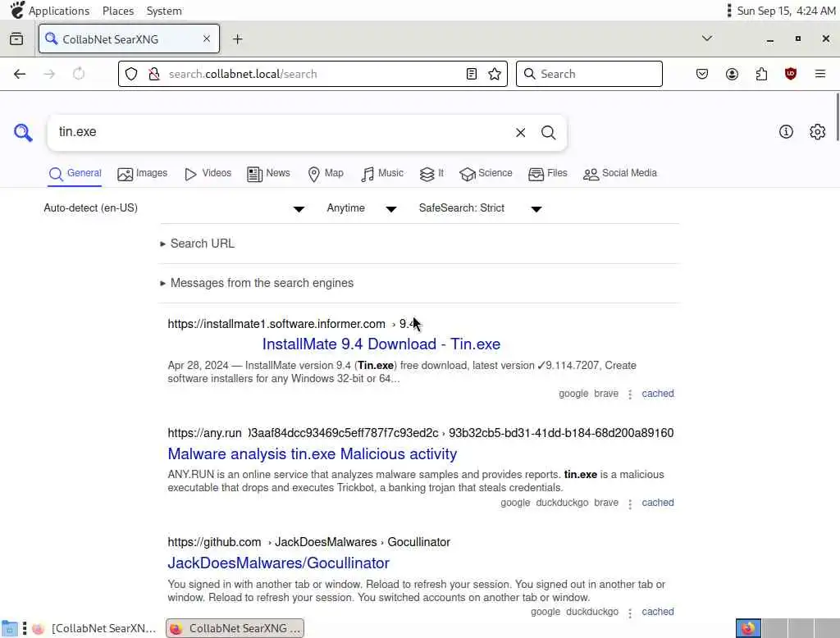The height and width of the screenshot is (638, 840).
Task: Switch to It category
Action: [431, 174]
